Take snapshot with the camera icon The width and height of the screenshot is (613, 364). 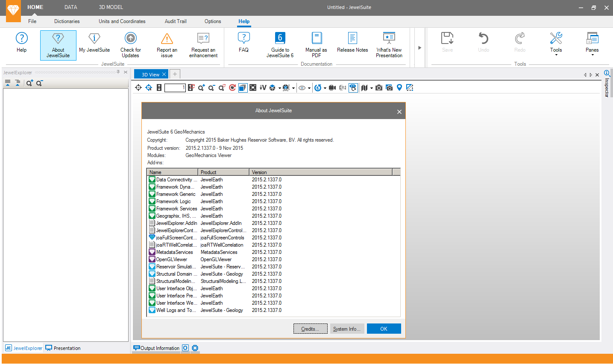point(379,87)
